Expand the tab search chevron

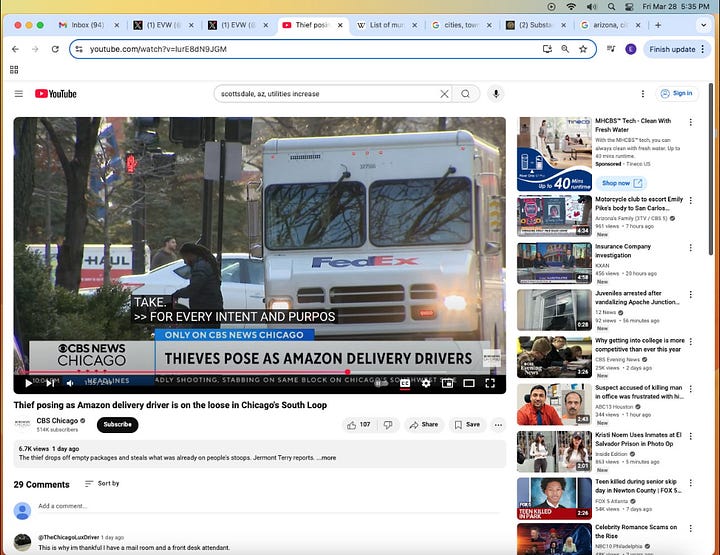point(703,25)
